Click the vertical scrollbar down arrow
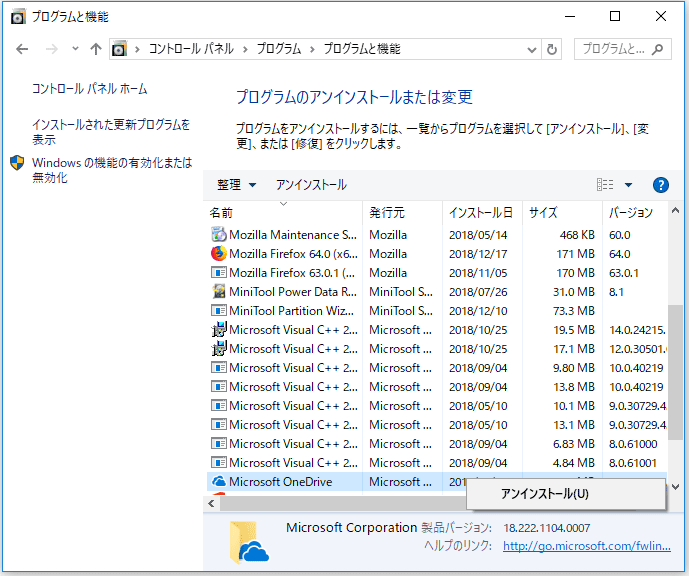 tap(675, 486)
